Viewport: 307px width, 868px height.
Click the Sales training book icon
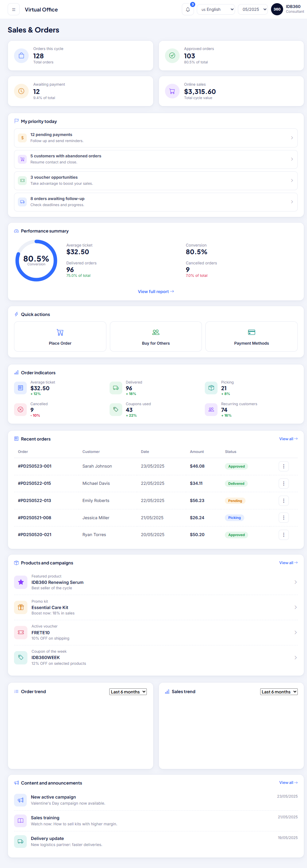[x=21, y=821]
